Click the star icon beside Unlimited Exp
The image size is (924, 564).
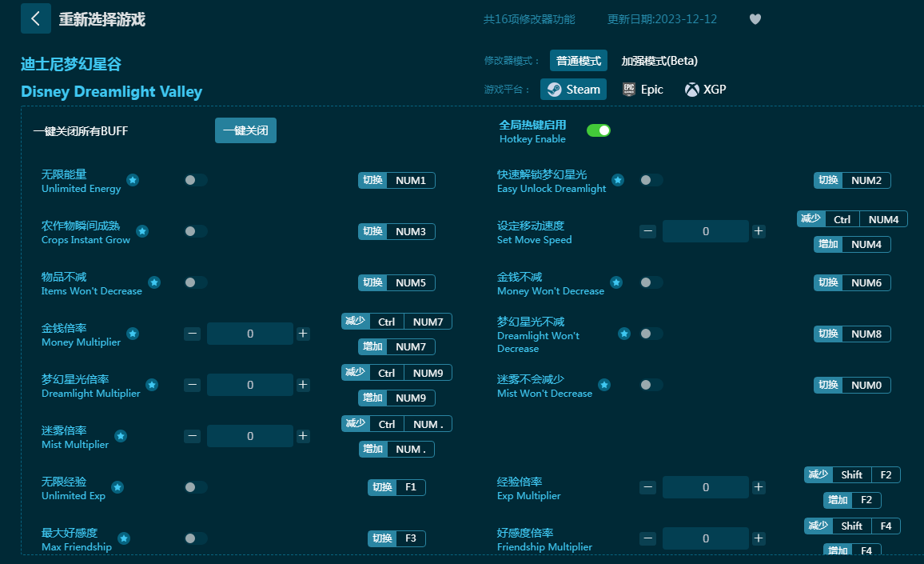pos(117,487)
